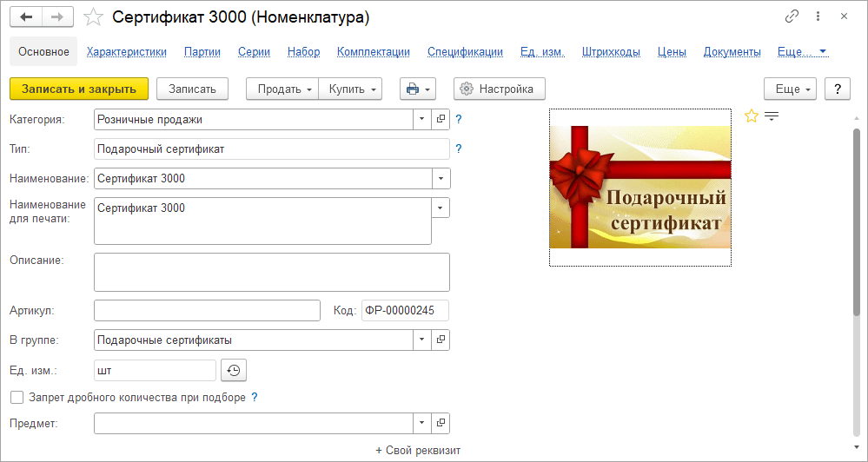Go back with the left arrow button
Screen dimensions: 868x462
click(x=26, y=17)
